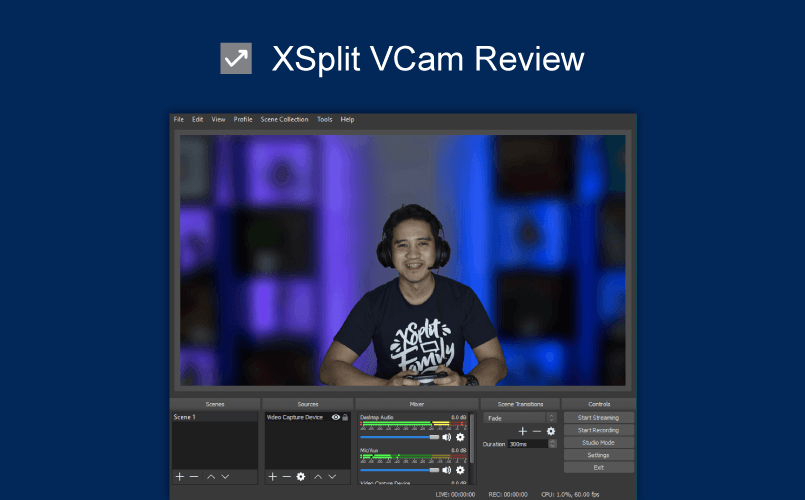Screen dimensions: 805x500
Task: Click the Duration 300ms input field
Action: pos(528,444)
